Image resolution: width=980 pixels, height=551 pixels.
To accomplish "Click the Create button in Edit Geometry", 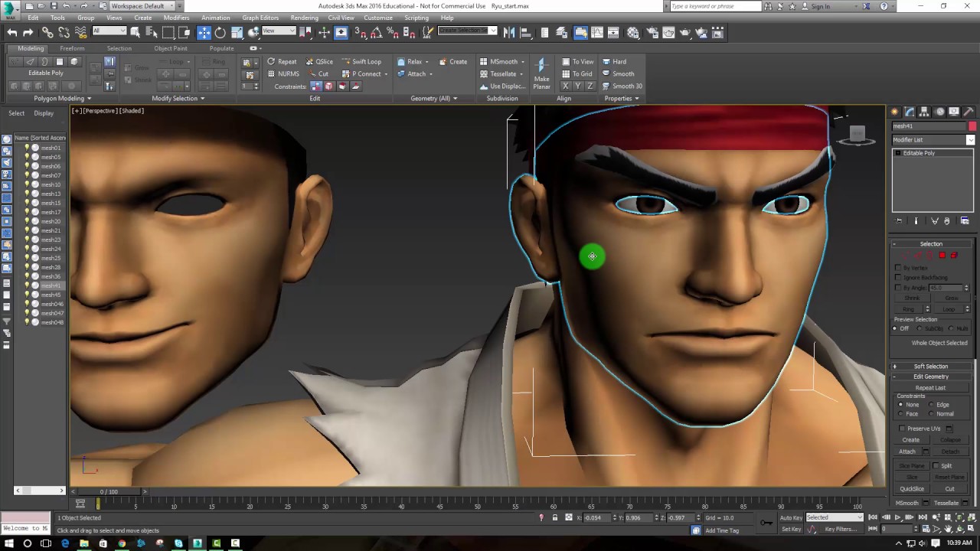I will [911, 440].
